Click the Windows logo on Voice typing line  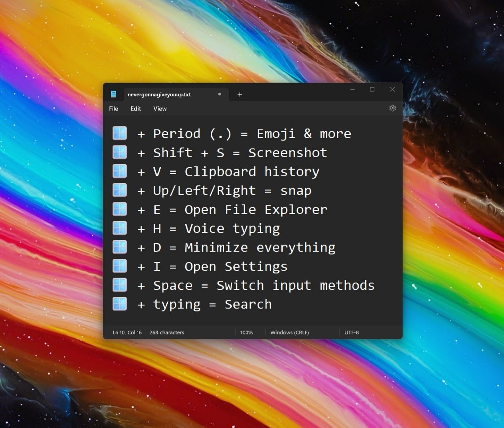pos(119,228)
